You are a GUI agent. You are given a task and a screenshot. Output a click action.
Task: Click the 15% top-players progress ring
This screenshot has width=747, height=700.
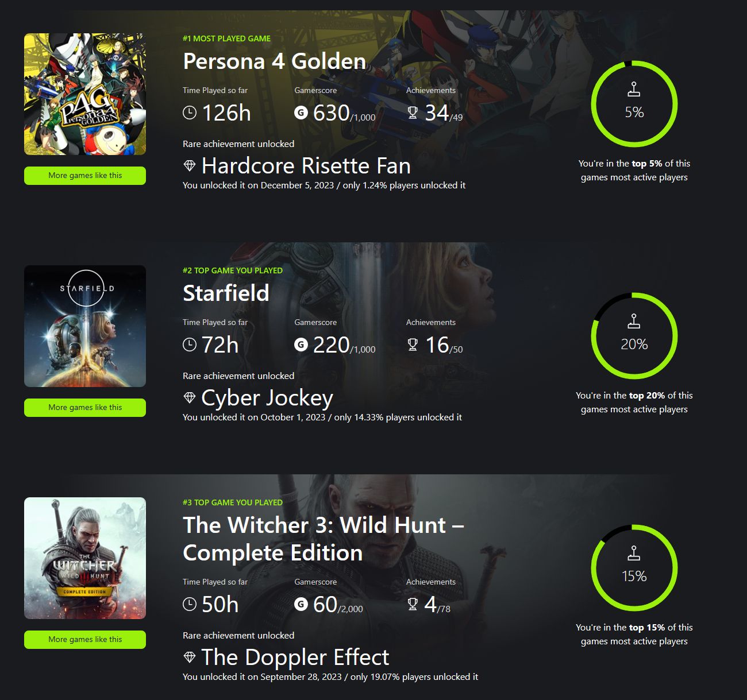pyautogui.click(x=634, y=568)
